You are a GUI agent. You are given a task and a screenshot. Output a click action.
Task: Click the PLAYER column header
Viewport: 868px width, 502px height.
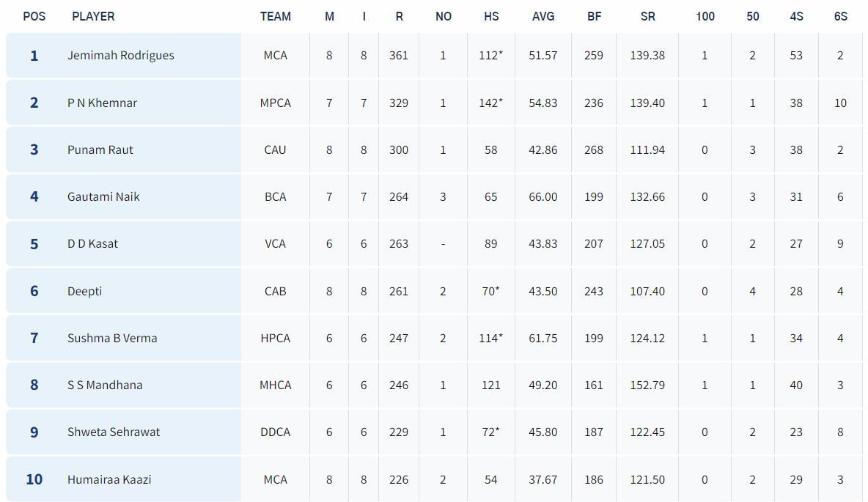[x=93, y=16]
